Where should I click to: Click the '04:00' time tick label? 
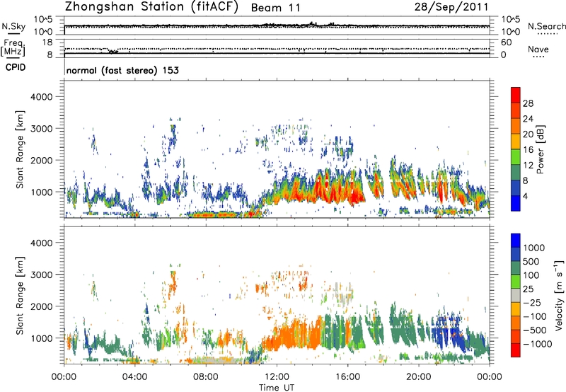(x=135, y=377)
